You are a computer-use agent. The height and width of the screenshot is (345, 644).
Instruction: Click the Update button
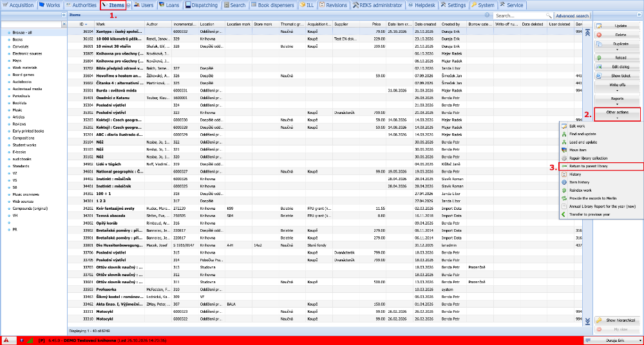coord(618,26)
